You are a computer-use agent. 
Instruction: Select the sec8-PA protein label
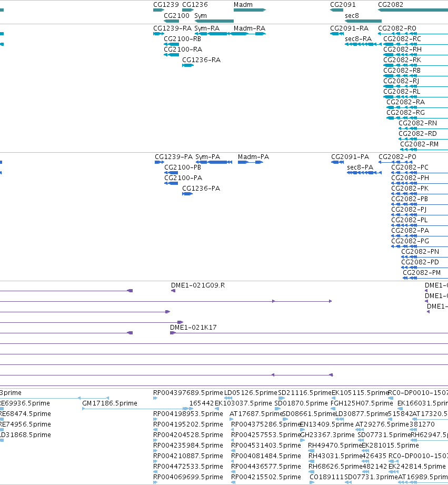(360, 167)
